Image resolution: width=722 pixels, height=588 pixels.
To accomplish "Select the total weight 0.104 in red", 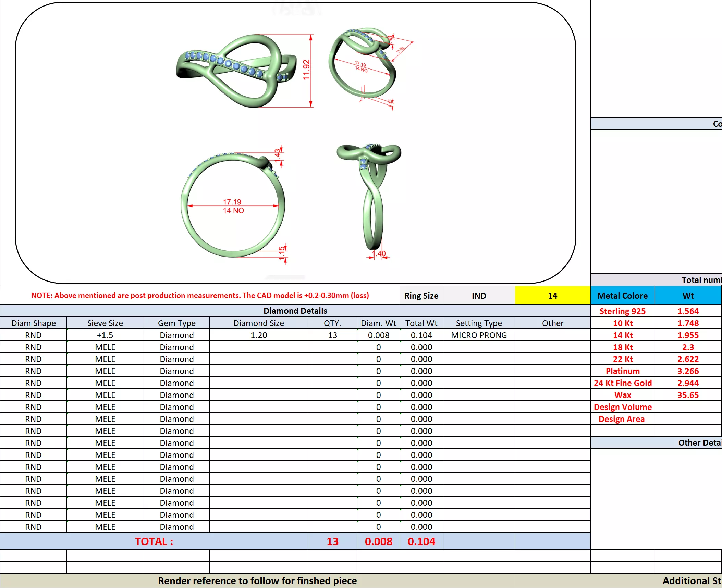I will pos(421,541).
